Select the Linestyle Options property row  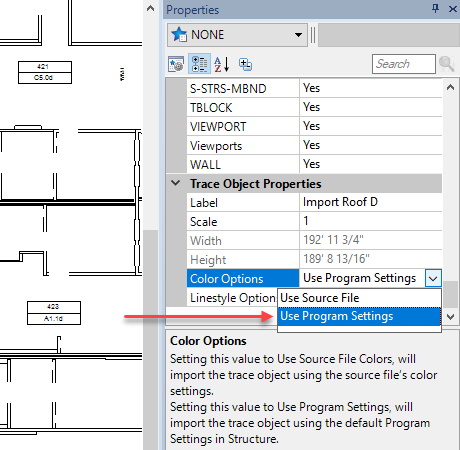[x=232, y=298]
